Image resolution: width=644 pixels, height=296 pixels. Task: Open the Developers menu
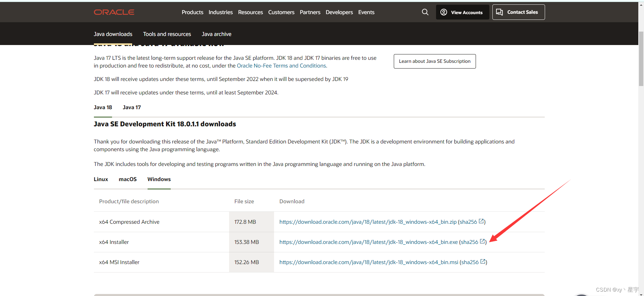339,12
